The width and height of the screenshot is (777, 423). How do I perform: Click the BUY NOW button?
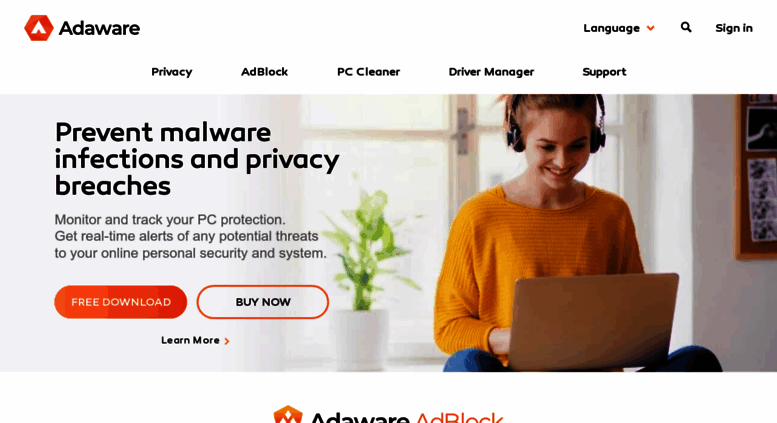263,302
